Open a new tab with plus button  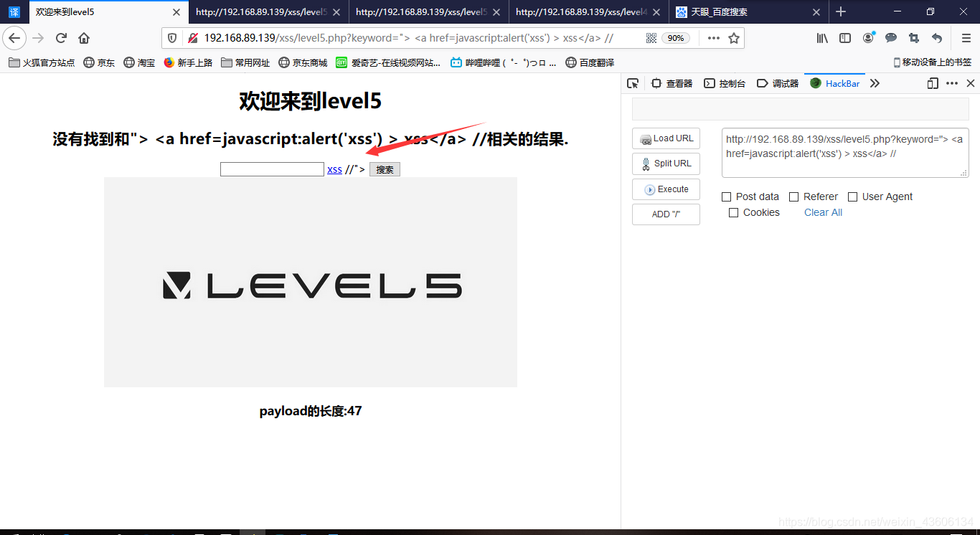841,11
